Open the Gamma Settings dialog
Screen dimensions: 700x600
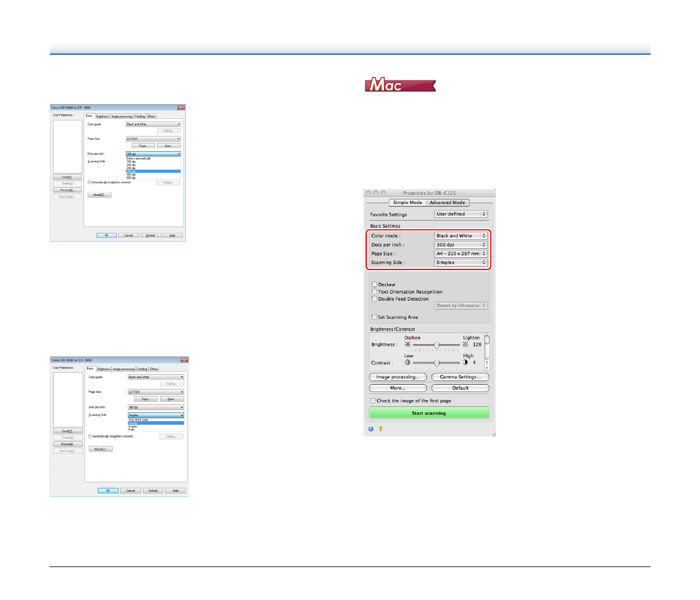point(460,377)
